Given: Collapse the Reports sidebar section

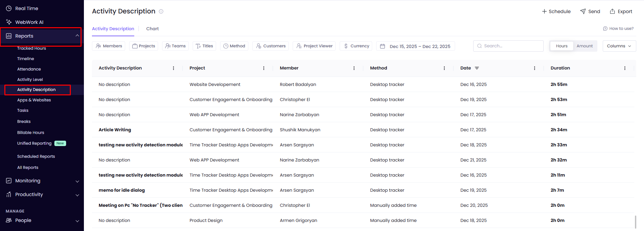Looking at the screenshot, I should click(x=77, y=36).
